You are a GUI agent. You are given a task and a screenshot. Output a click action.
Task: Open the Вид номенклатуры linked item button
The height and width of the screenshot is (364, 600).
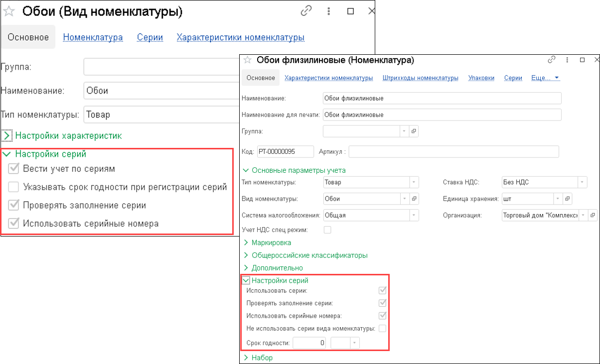(414, 199)
